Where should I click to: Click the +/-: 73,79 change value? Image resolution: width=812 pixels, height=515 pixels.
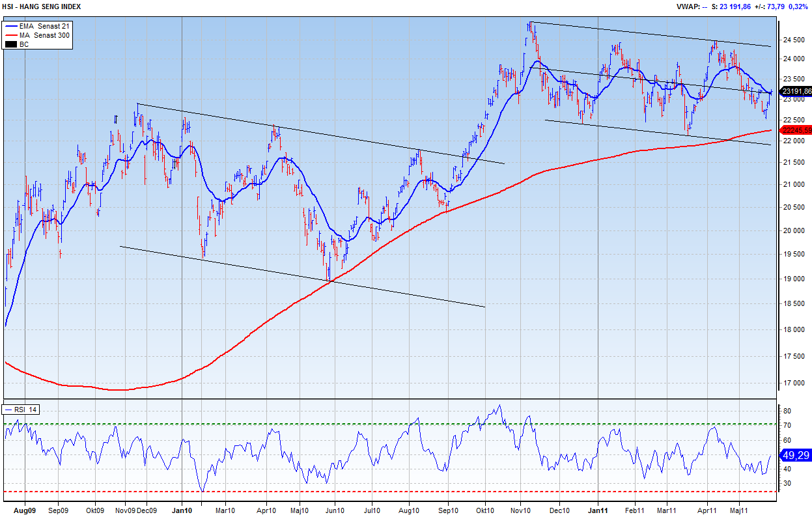pos(770,6)
